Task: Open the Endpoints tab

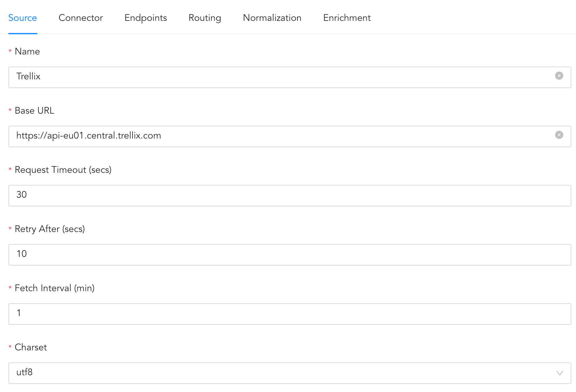Action: 146,18
